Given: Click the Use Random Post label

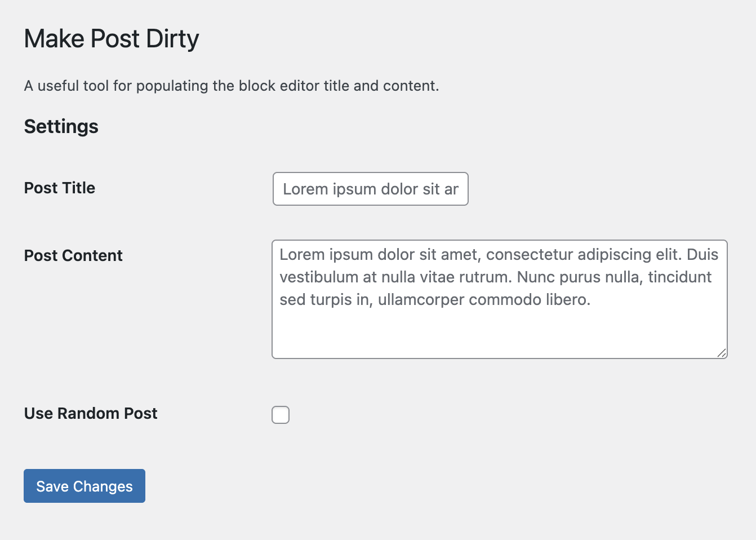Looking at the screenshot, I should click(x=90, y=413).
